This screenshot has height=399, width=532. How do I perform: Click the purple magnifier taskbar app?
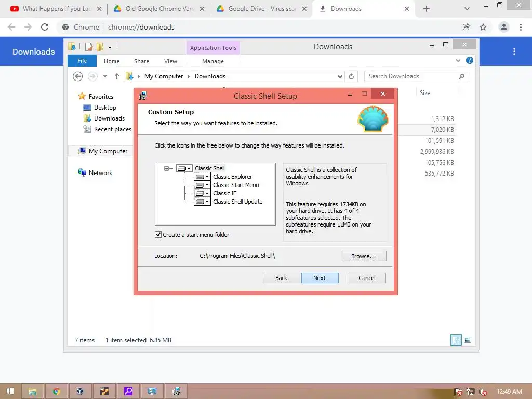[x=128, y=391]
